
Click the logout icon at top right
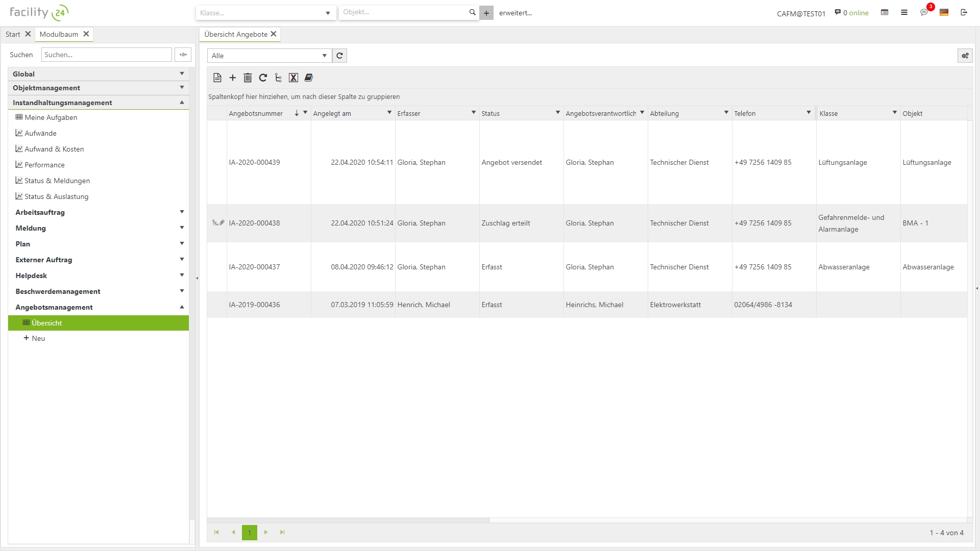coord(964,12)
